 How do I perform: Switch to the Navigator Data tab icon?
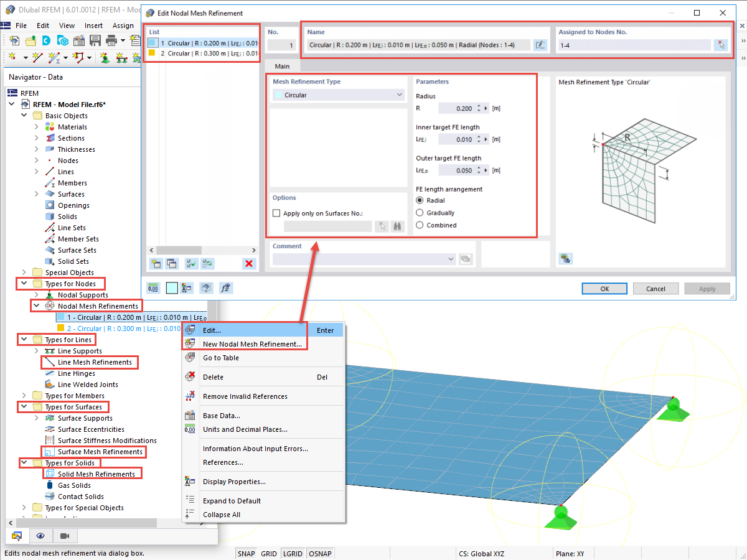point(17,535)
